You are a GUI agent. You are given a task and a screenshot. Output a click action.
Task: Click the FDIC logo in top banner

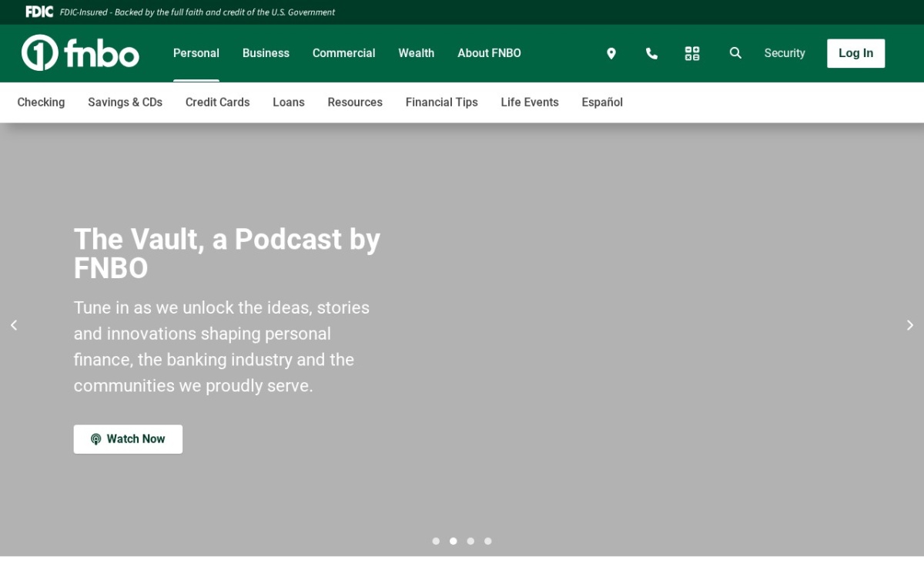click(x=39, y=12)
